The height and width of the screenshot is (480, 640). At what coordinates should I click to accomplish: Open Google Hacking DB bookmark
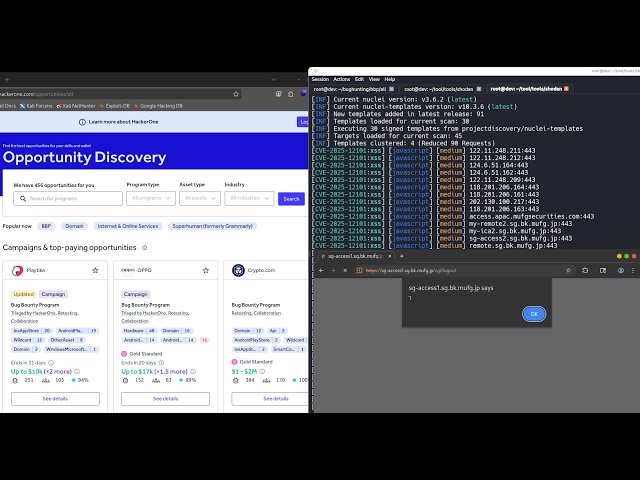(x=158, y=106)
